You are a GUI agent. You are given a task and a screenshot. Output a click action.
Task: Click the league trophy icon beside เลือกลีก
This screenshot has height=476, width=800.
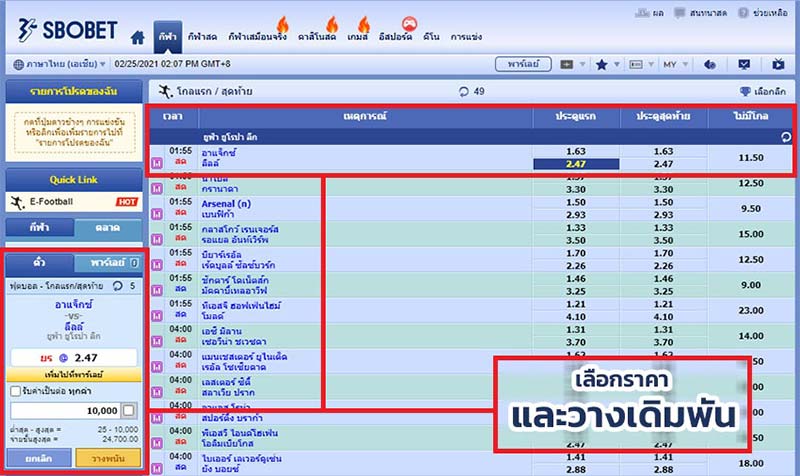click(745, 91)
